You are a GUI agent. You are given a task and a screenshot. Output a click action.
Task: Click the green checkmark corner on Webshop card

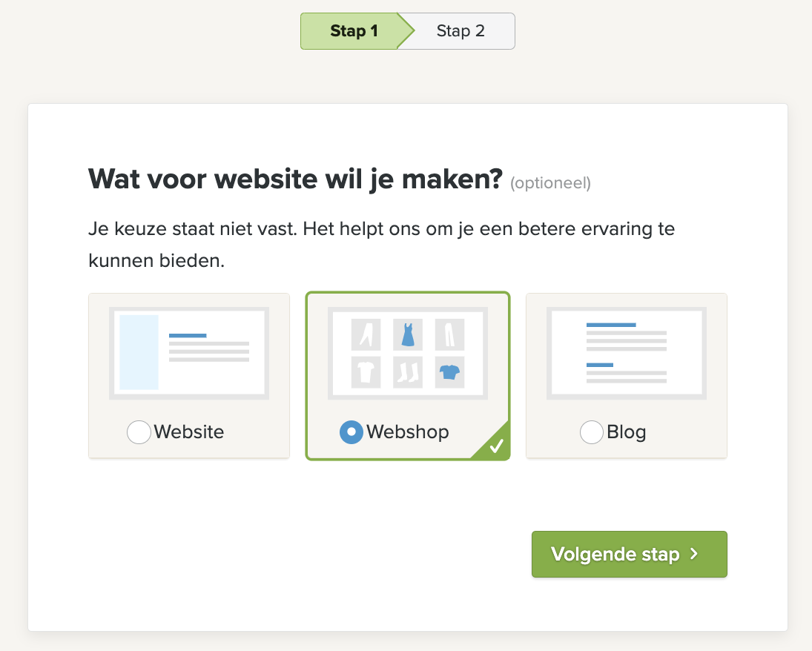pos(495,445)
